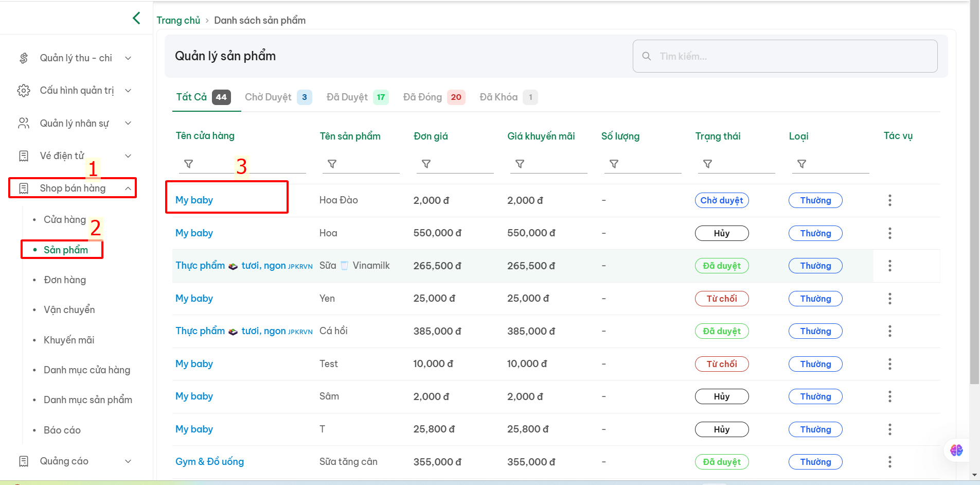
Task: Open Sản phẩm submenu item
Action: pos(66,250)
